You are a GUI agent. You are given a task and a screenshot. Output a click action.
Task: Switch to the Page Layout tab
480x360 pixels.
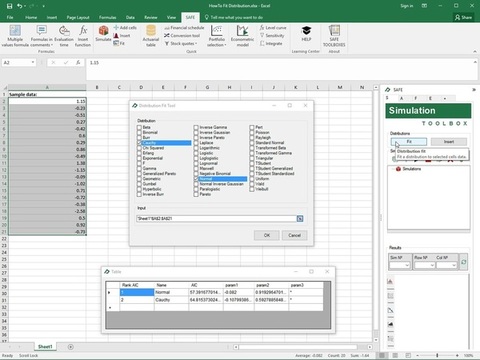click(x=78, y=17)
